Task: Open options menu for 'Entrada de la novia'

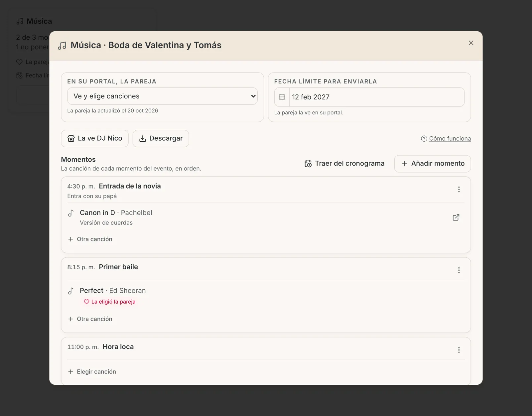Action: (459, 189)
